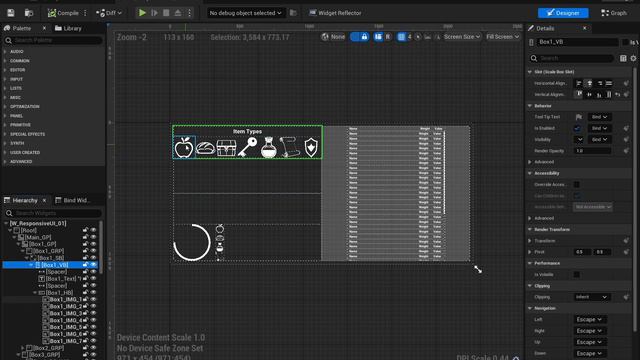This screenshot has width=640, height=360.
Task: Open the Details settings gear
Action: 633,58
